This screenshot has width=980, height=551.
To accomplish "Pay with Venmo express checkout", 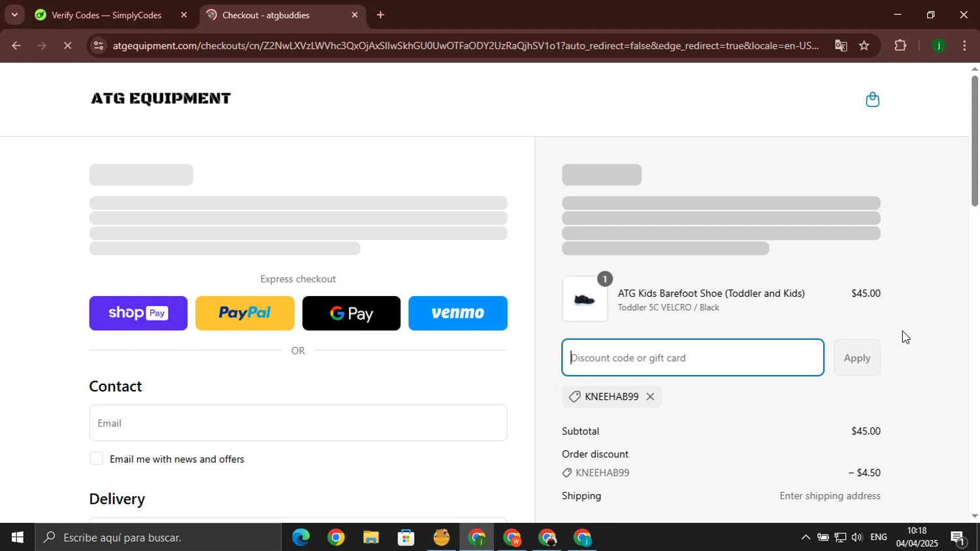I will point(458,313).
